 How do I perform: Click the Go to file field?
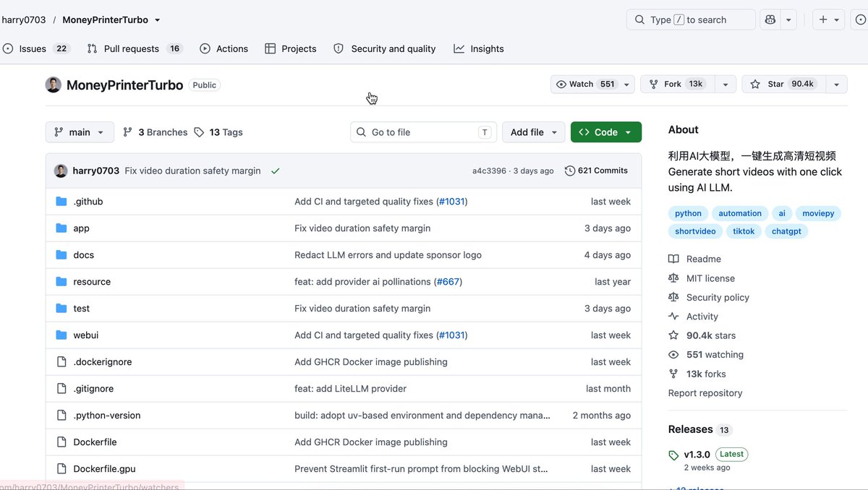click(424, 132)
